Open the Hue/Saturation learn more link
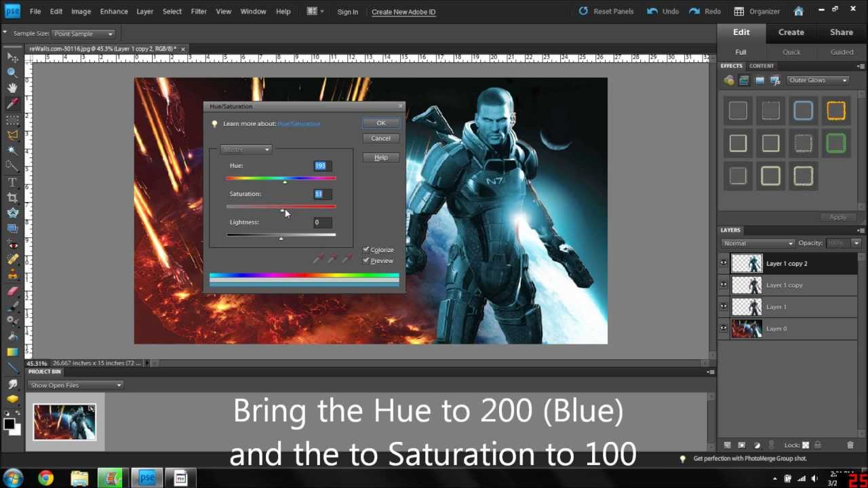Viewport: 868px width, 488px height. tap(298, 124)
